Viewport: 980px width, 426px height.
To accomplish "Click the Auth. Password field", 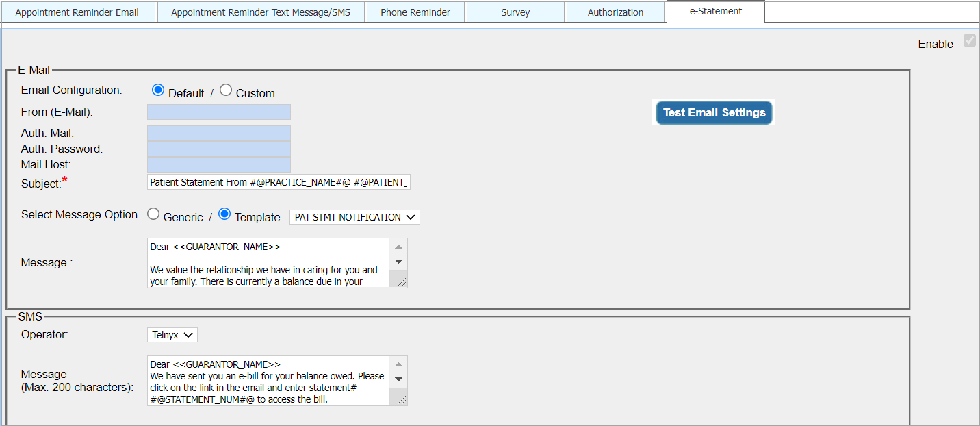I will (x=218, y=149).
